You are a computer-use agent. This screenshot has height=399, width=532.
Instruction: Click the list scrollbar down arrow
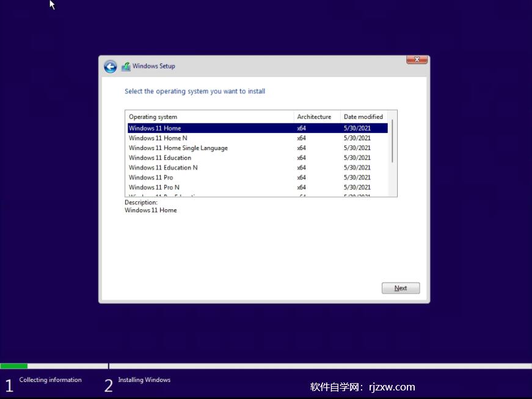click(x=393, y=194)
